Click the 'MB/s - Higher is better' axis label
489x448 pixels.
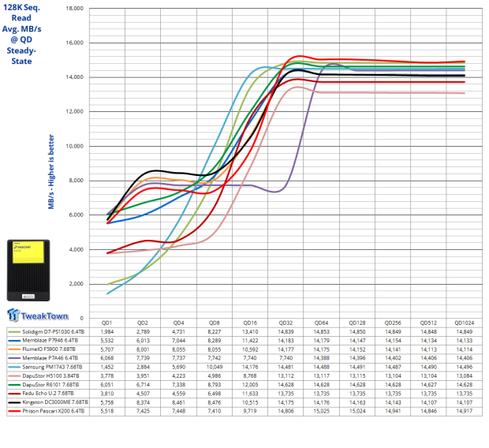coord(51,172)
